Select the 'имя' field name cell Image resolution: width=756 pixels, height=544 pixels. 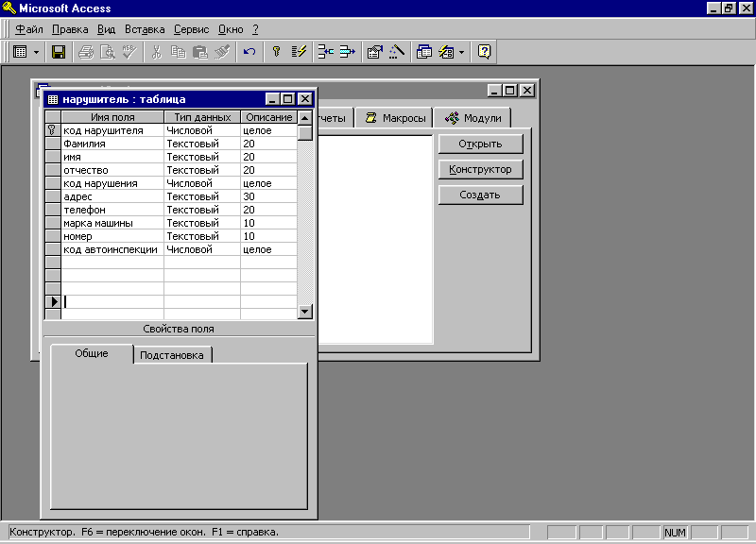point(112,157)
